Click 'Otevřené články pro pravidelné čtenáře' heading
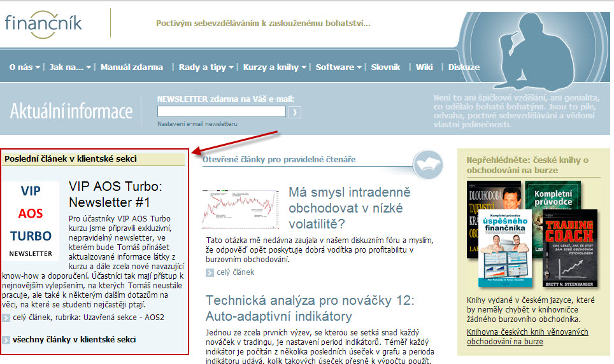The width and height of the screenshot is (614, 364). click(279, 159)
